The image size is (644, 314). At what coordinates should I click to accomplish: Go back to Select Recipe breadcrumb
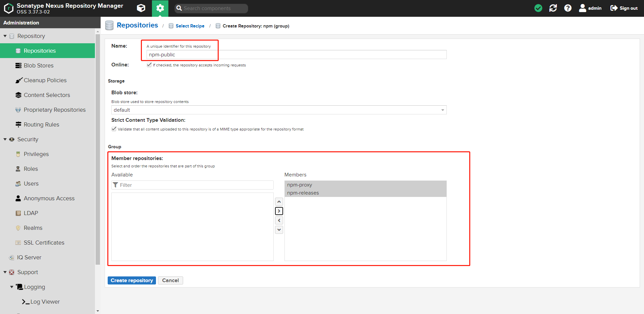pos(190,26)
